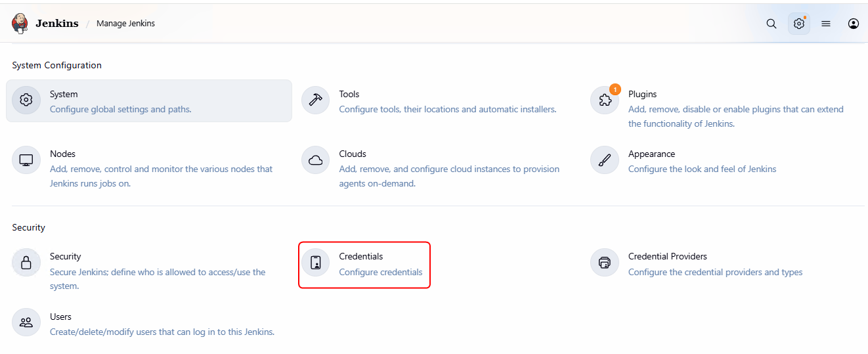Click the System gear icon

click(26, 100)
